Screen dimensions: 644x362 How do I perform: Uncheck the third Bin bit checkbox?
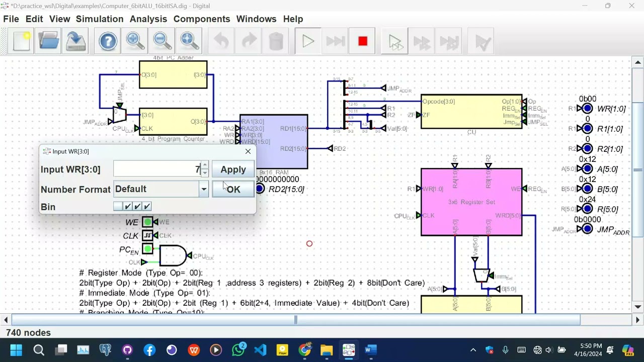(x=137, y=206)
